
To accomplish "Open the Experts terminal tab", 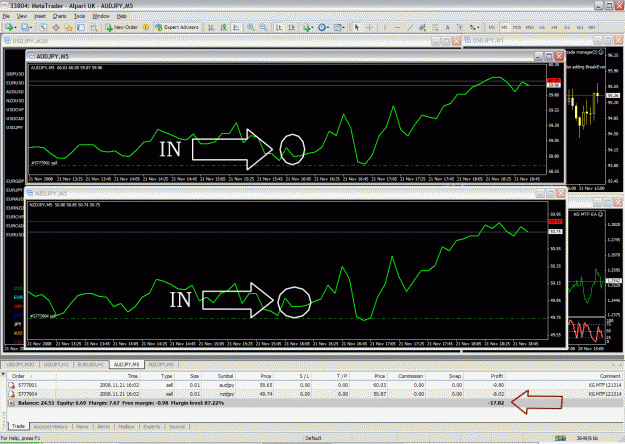I will pyautogui.click(x=152, y=426).
